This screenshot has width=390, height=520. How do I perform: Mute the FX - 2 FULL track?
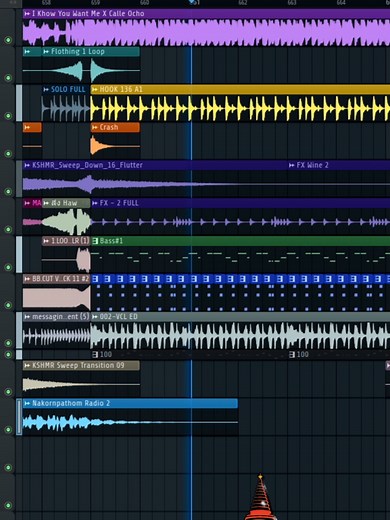click(8, 229)
